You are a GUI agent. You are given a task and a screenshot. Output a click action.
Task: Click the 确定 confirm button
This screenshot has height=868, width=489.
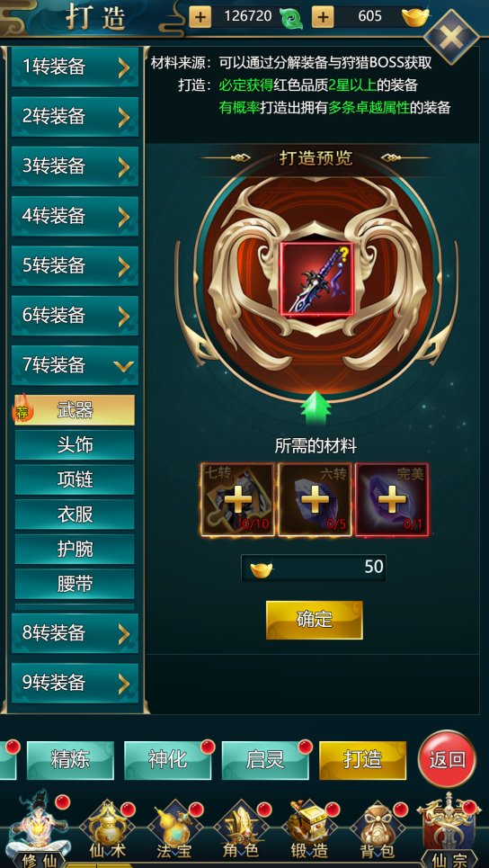315,620
